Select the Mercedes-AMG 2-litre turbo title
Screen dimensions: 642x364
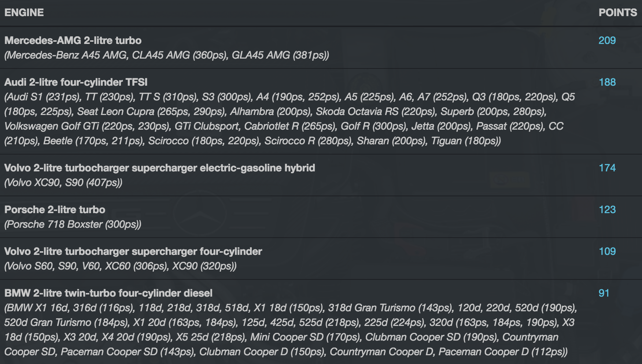73,40
